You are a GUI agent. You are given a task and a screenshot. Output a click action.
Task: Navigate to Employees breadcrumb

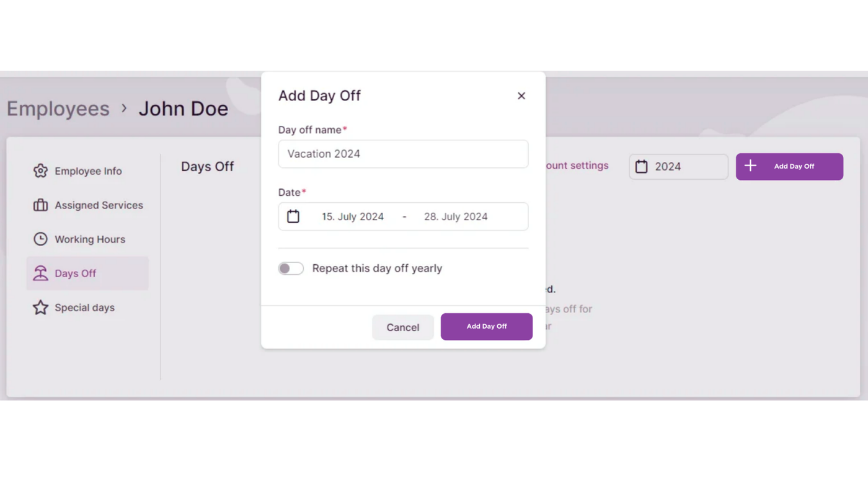point(58,109)
